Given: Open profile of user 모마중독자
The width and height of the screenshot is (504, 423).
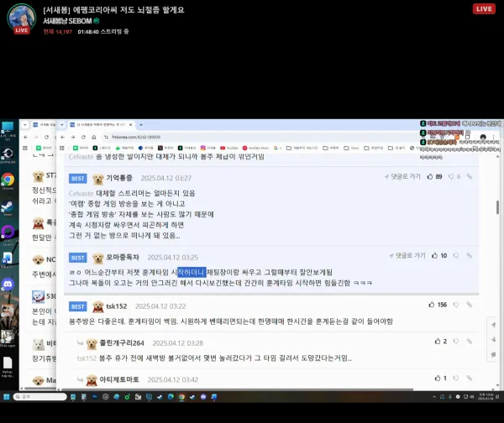Looking at the screenshot, I should 123,258.
